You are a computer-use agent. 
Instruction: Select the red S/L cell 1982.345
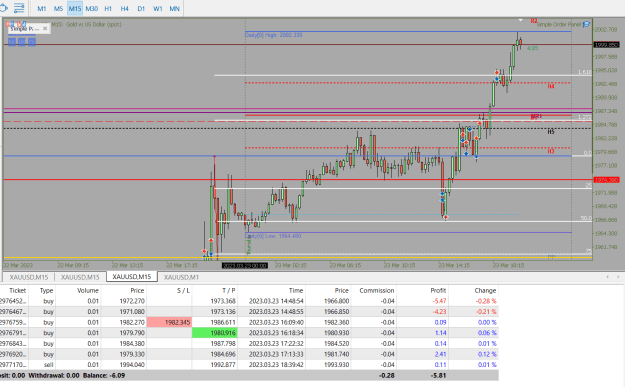point(169,322)
